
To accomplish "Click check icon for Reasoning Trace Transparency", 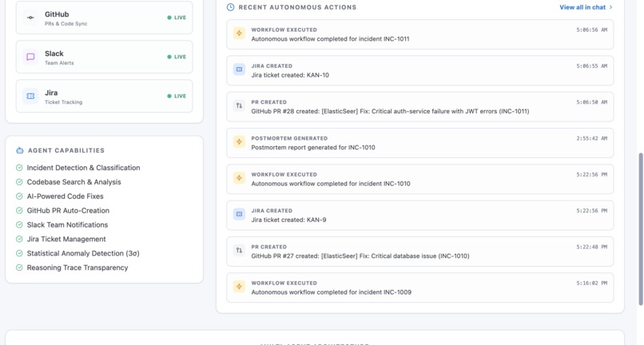I will (19, 268).
